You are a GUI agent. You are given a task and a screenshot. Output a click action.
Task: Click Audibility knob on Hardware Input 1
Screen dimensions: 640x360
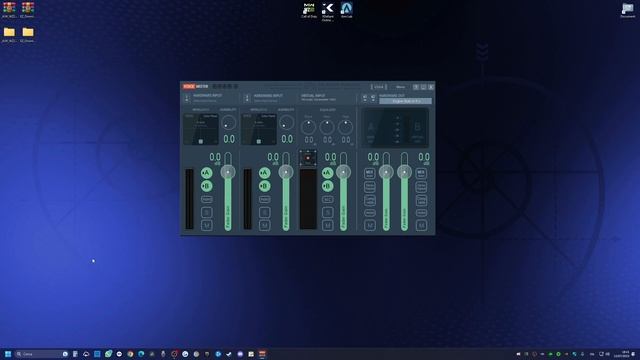pos(228,122)
